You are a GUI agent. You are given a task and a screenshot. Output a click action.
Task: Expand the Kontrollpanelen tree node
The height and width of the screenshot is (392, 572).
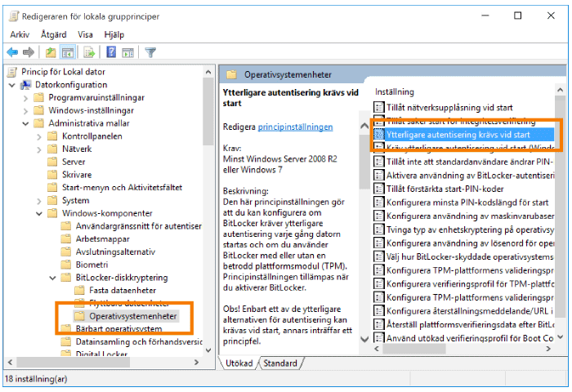pyautogui.click(x=38, y=136)
